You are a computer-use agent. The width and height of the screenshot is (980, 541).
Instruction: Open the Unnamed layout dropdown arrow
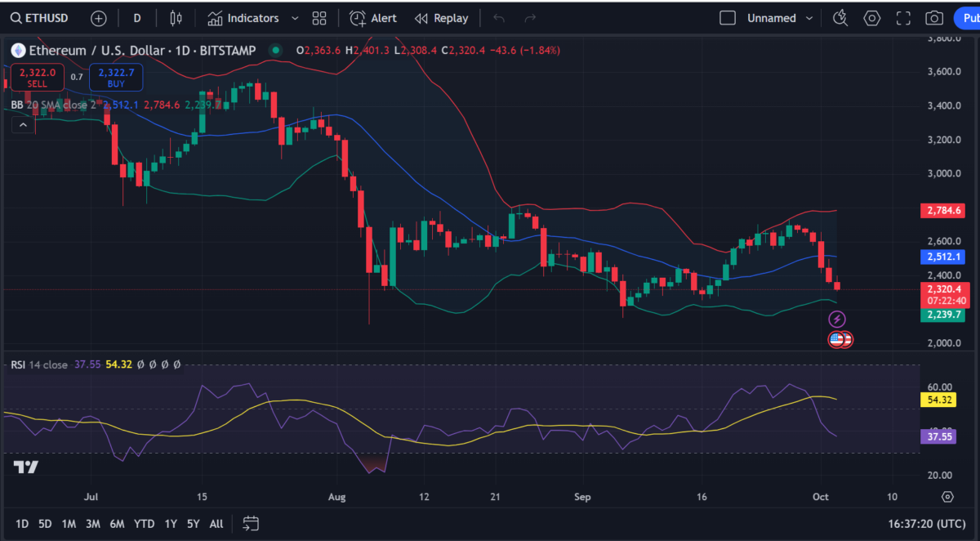click(809, 18)
